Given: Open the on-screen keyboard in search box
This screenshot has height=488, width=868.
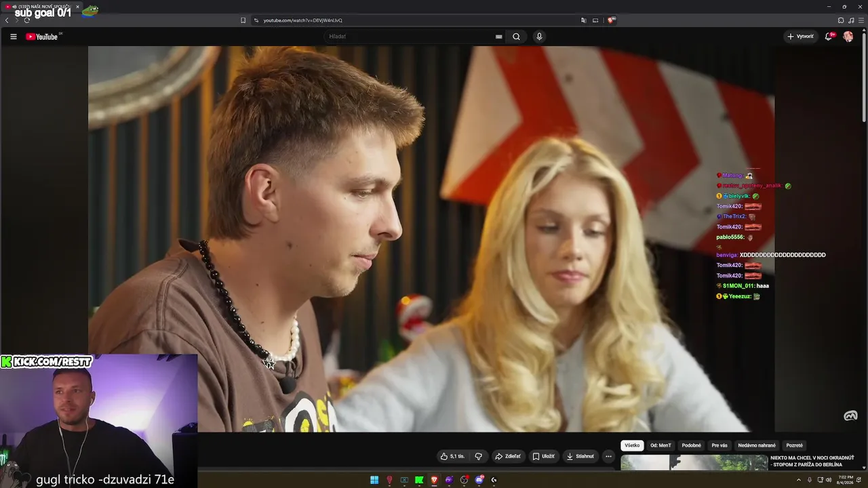Looking at the screenshot, I should pos(499,37).
